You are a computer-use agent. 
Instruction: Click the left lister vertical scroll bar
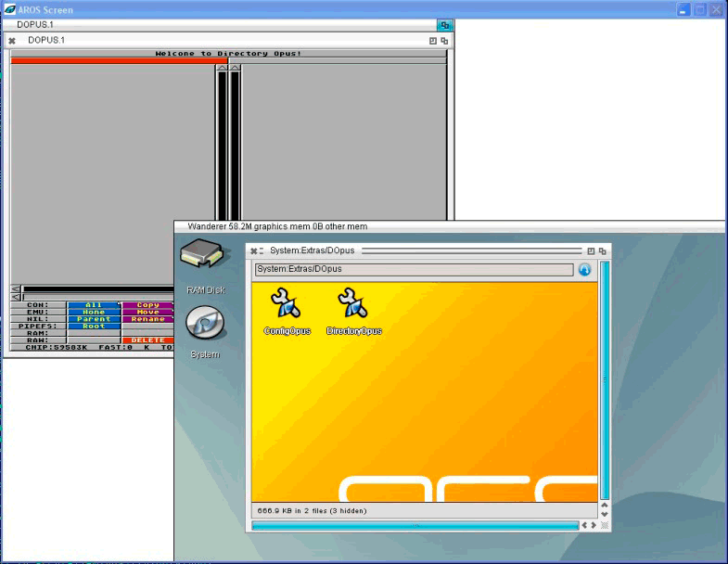click(x=222, y=146)
